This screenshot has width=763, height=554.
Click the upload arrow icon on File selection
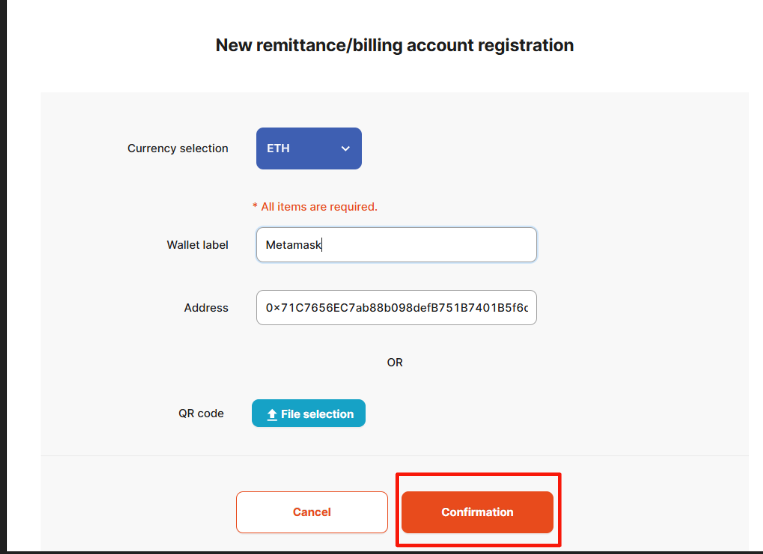(272, 414)
